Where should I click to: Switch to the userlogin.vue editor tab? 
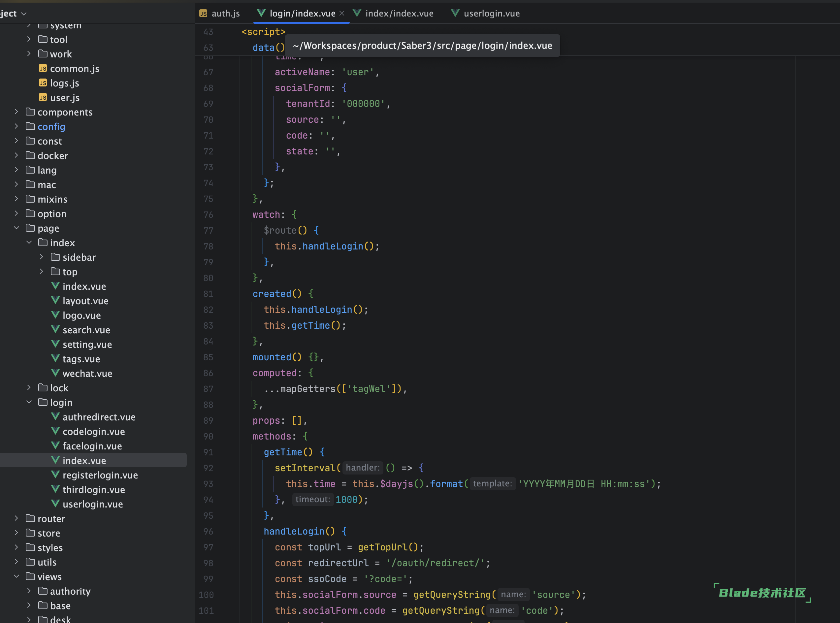[x=485, y=14]
